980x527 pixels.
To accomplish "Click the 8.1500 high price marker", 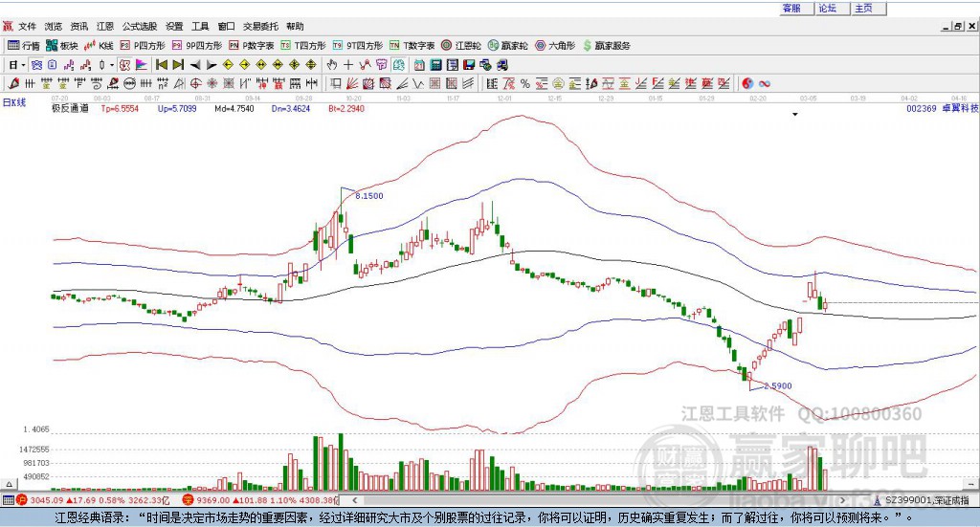I will [x=369, y=195].
